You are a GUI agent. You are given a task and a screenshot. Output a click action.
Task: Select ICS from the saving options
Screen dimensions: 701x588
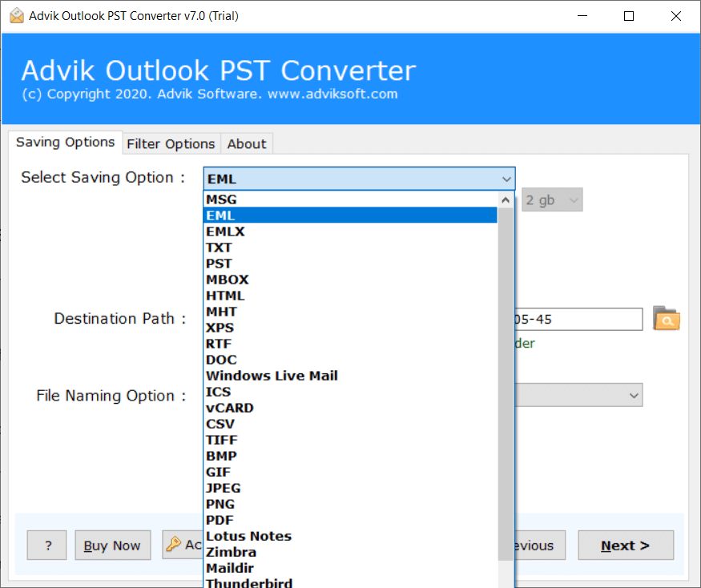(x=351, y=393)
